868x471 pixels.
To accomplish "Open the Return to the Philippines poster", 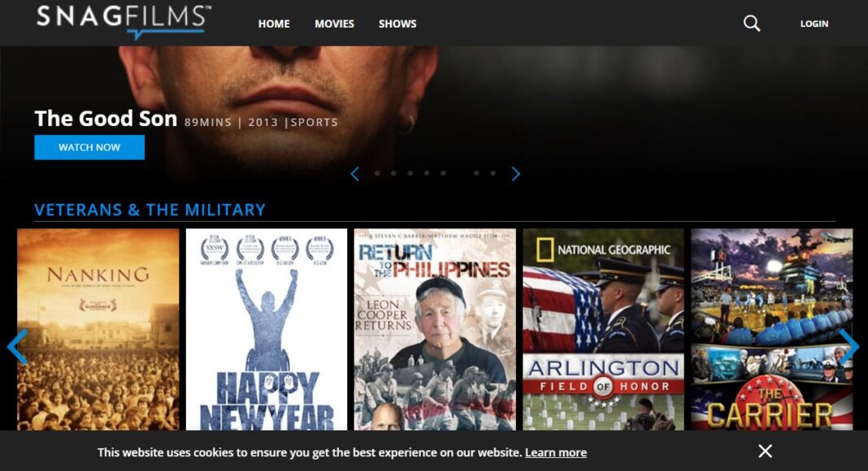I will 435,330.
